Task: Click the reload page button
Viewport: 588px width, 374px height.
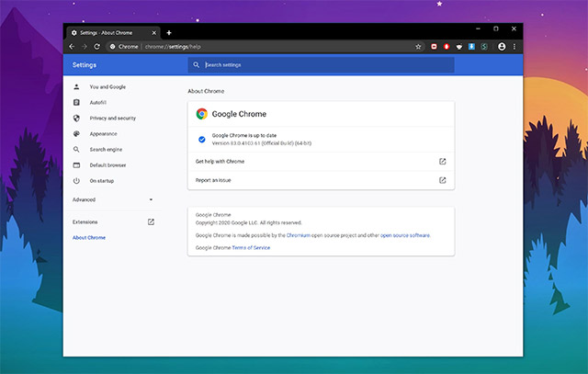Action: click(x=96, y=46)
